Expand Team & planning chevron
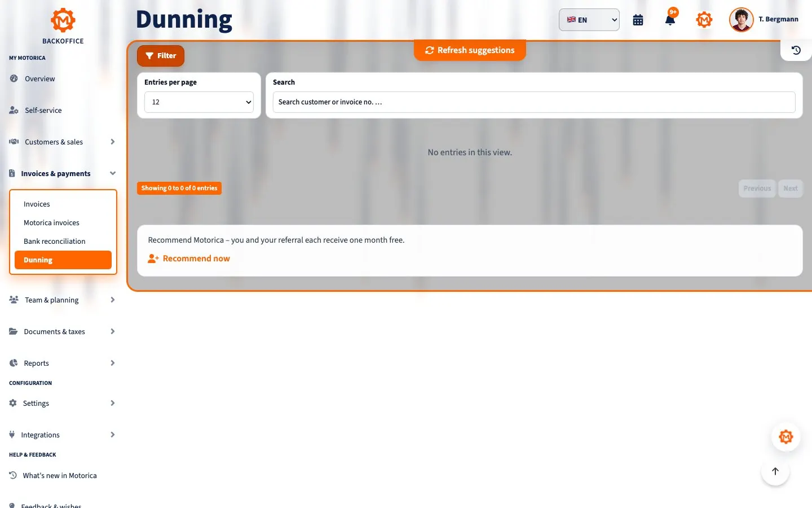Image resolution: width=812 pixels, height=508 pixels. point(113,300)
